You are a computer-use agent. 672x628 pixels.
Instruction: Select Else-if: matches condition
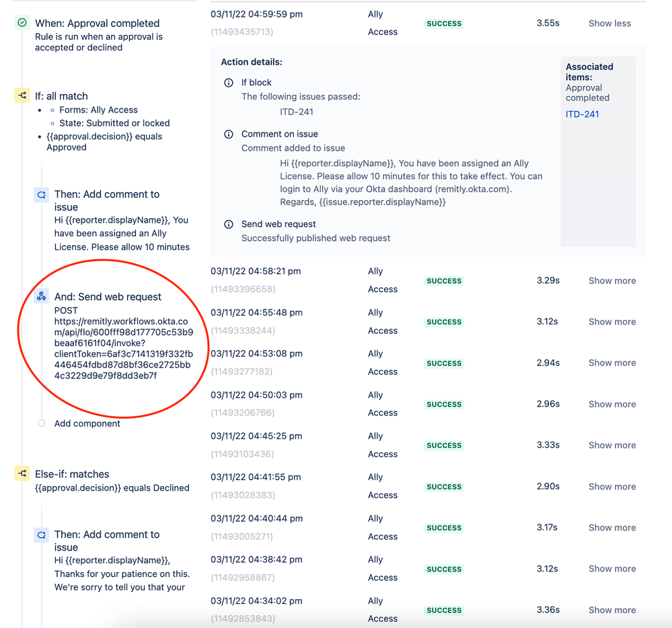(x=72, y=475)
